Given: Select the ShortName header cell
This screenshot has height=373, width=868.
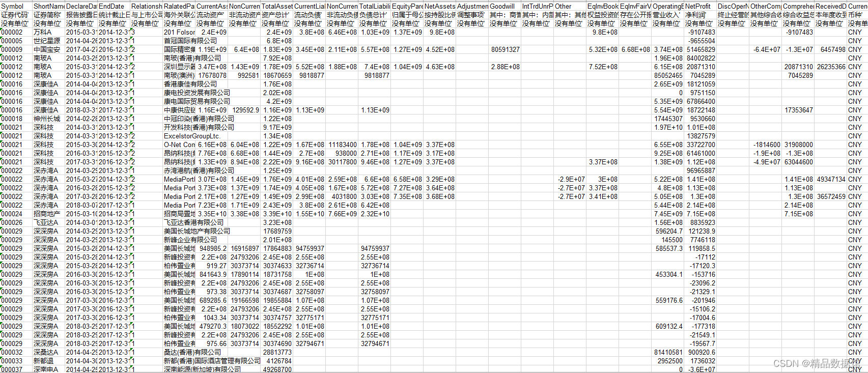Looking at the screenshot, I should 49,6.
